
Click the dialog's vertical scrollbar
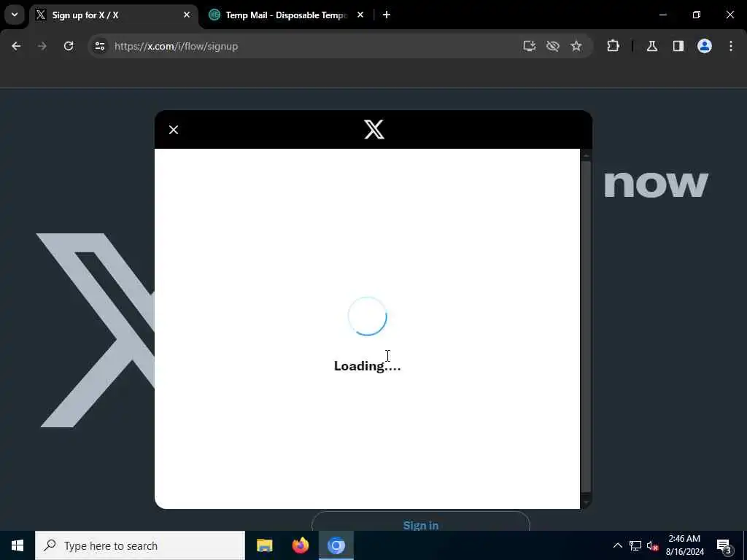[x=586, y=326]
